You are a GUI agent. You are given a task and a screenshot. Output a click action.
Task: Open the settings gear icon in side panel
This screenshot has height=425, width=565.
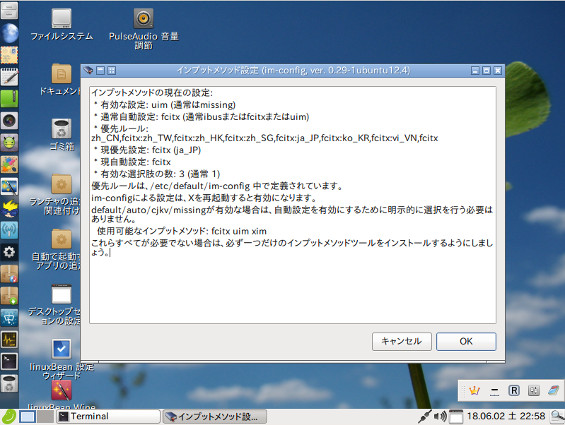(x=9, y=252)
